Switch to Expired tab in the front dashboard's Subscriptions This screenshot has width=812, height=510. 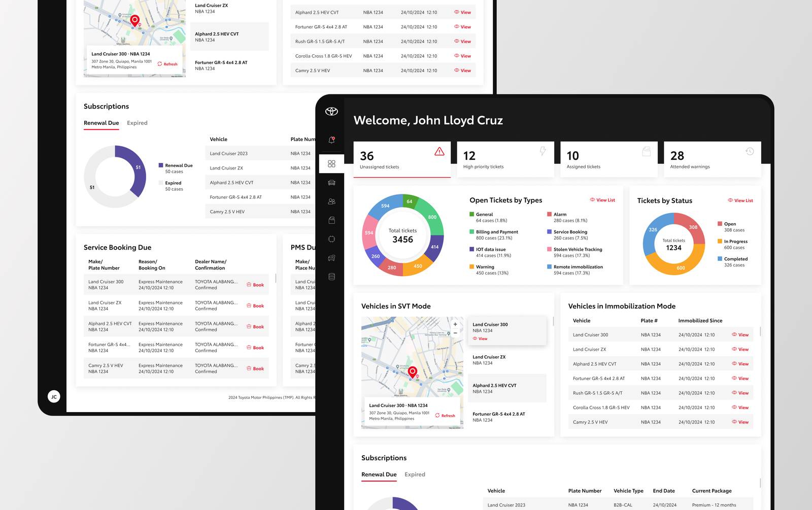point(415,474)
